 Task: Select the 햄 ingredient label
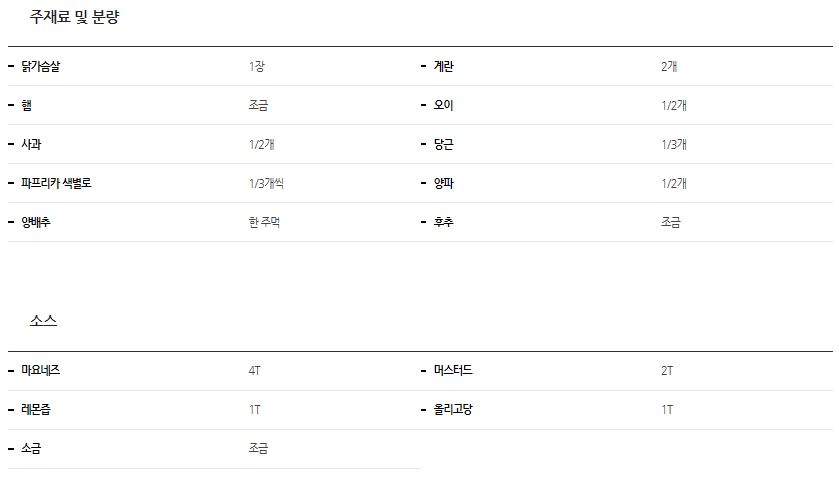[x=27, y=105]
